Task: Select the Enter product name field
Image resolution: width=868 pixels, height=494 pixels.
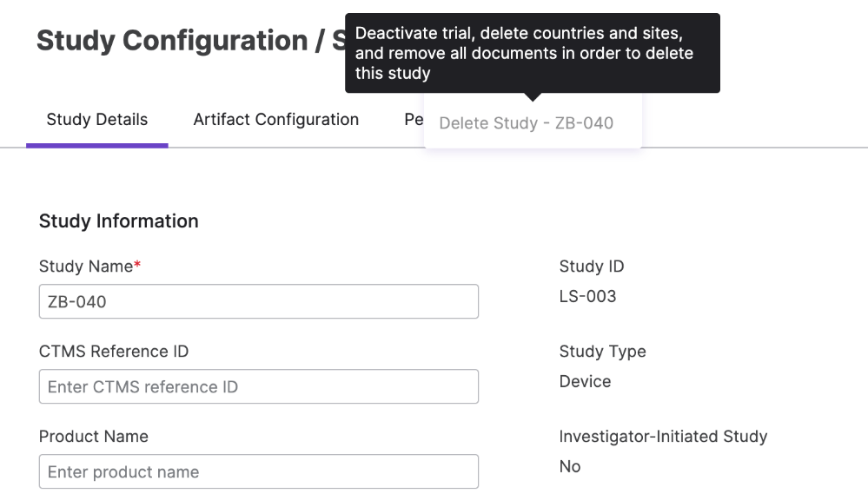Action: (x=259, y=472)
